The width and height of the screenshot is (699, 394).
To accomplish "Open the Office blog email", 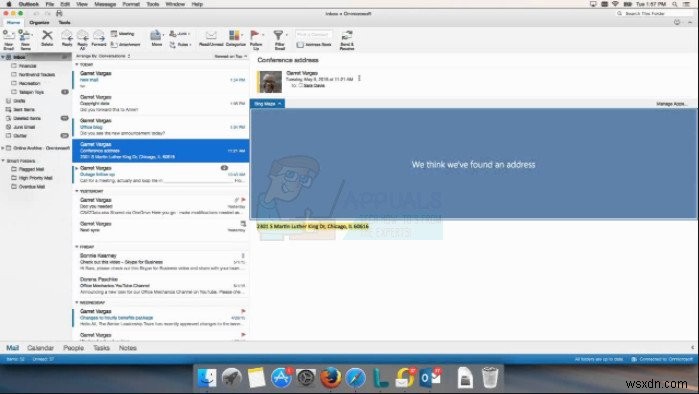I will 160,127.
